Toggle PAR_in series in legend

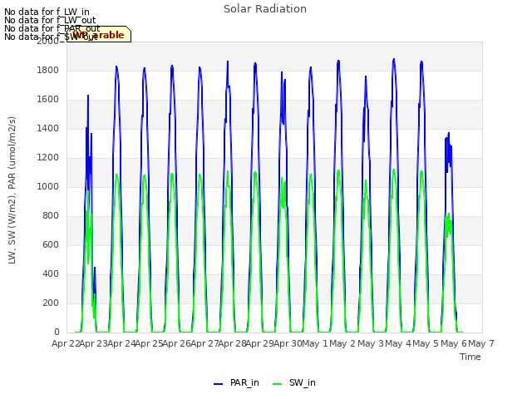coord(236,382)
